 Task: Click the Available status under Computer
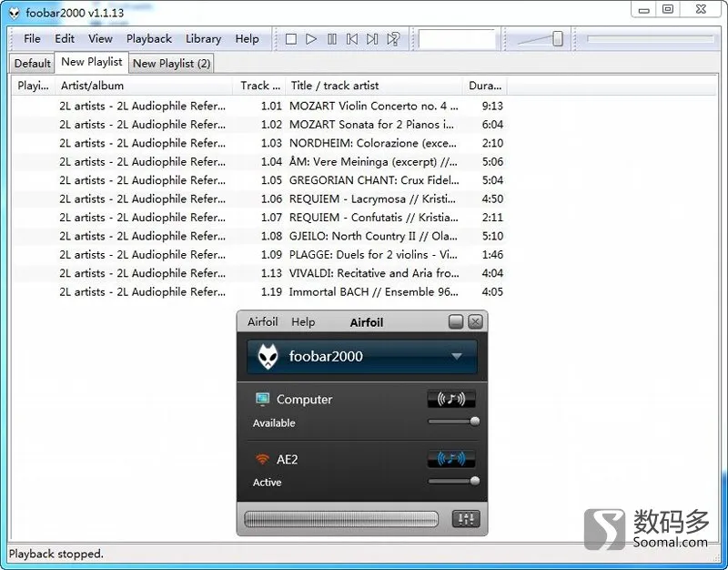click(x=274, y=423)
